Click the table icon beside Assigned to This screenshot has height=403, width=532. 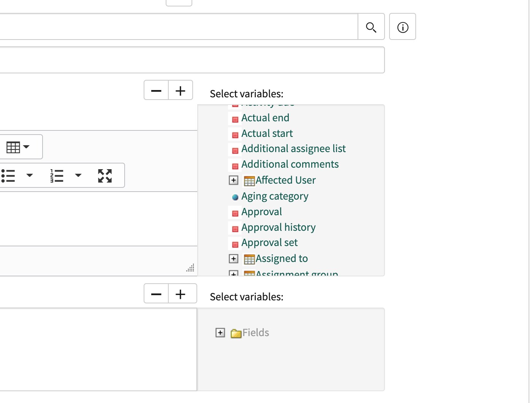coord(249,259)
